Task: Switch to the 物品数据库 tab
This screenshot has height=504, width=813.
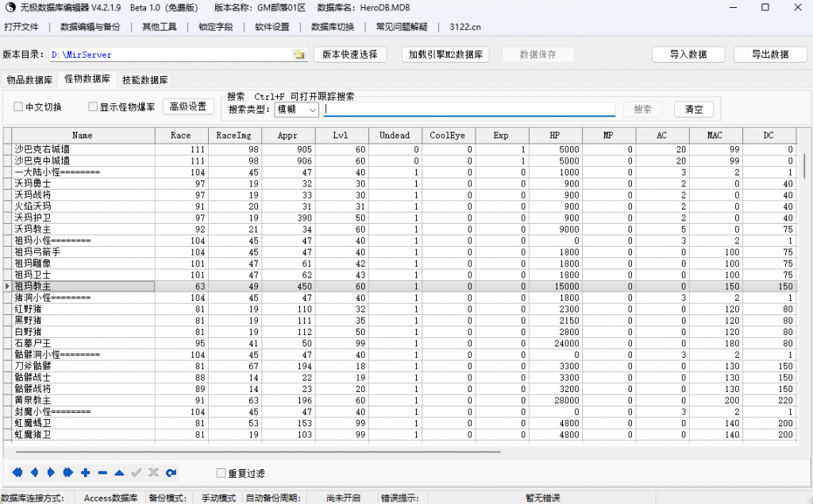Action: point(30,79)
